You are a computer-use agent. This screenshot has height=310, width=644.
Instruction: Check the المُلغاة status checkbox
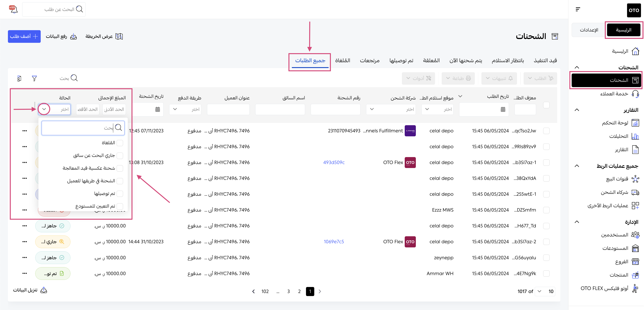(120, 143)
